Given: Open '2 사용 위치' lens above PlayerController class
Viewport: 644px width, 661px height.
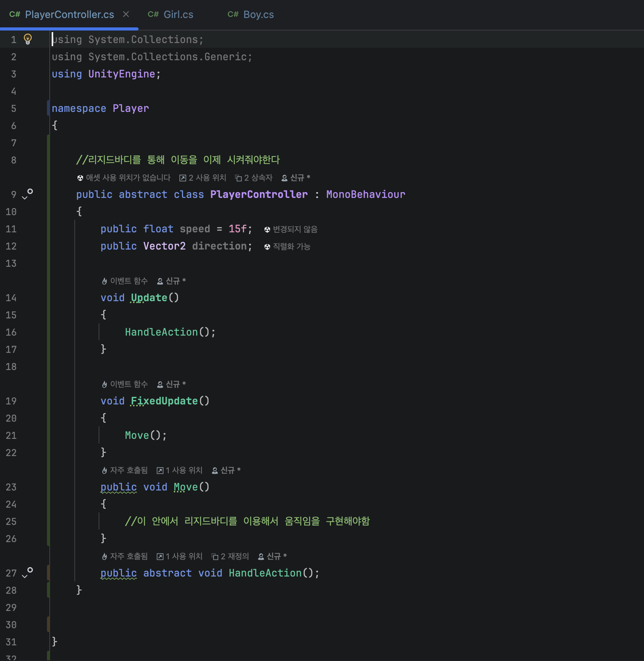Looking at the screenshot, I should [x=203, y=178].
